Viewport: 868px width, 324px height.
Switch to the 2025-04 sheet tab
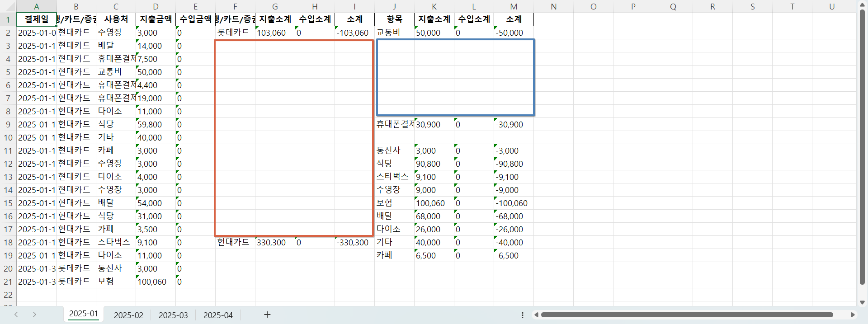(218, 315)
